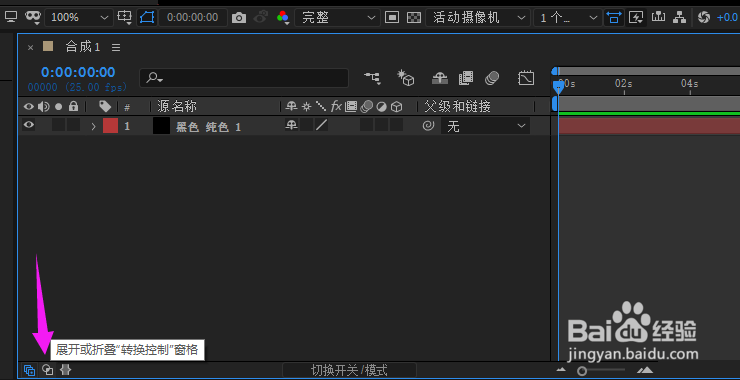Open the composition flowchart icon
The height and width of the screenshot is (380, 740).
pos(680,17)
